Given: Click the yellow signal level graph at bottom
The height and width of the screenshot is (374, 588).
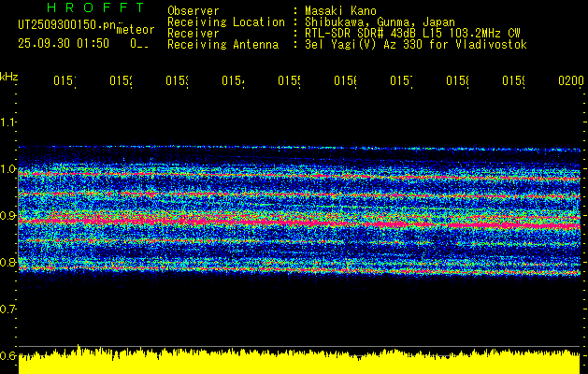Looking at the screenshot, I should tap(299, 361).
